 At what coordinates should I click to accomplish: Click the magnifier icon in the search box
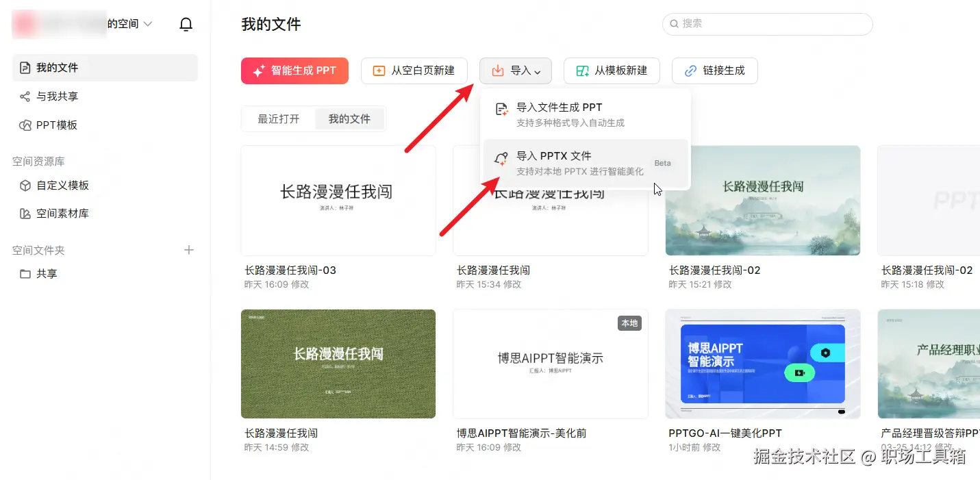[675, 24]
